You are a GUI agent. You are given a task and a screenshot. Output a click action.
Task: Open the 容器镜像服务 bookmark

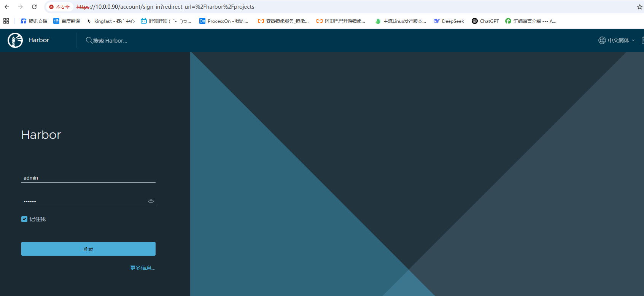coord(283,21)
